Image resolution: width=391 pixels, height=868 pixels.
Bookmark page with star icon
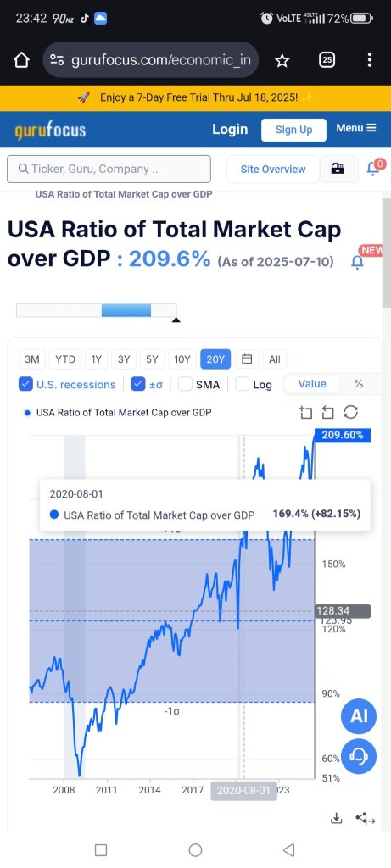click(x=282, y=60)
